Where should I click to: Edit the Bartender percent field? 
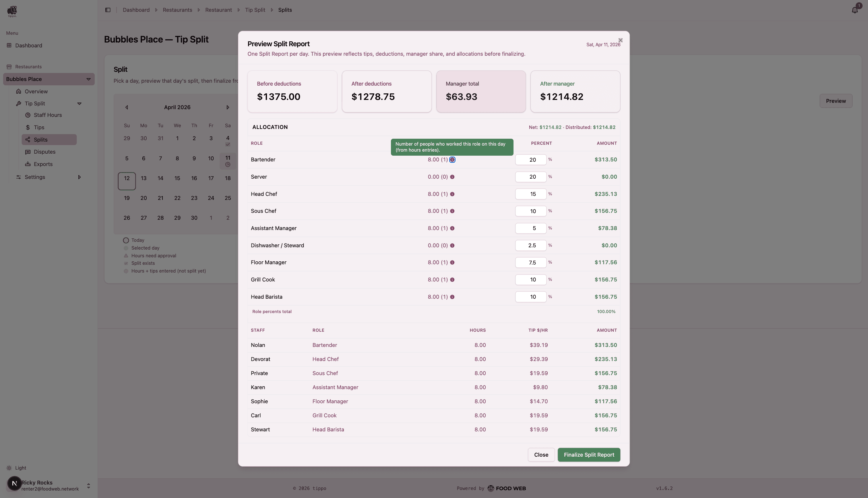pos(531,160)
